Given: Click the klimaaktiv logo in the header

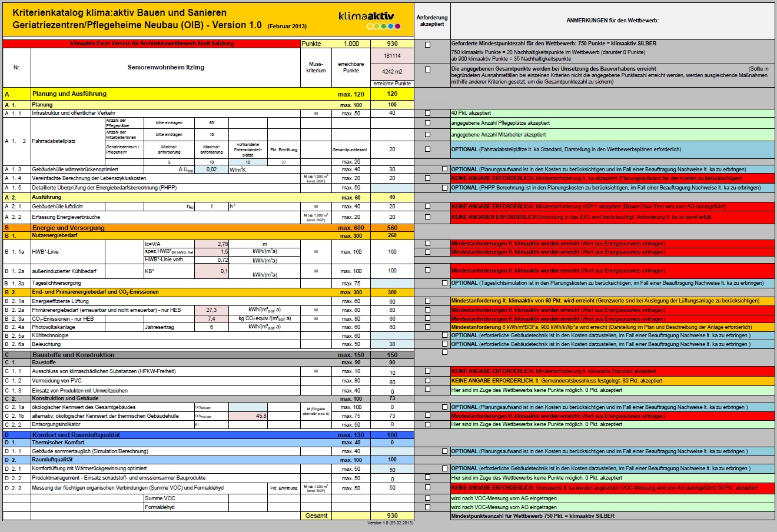Looking at the screenshot, I should click(369, 20).
